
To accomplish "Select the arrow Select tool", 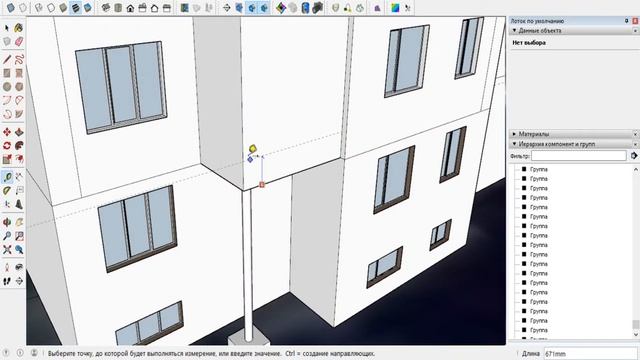I will [7, 28].
